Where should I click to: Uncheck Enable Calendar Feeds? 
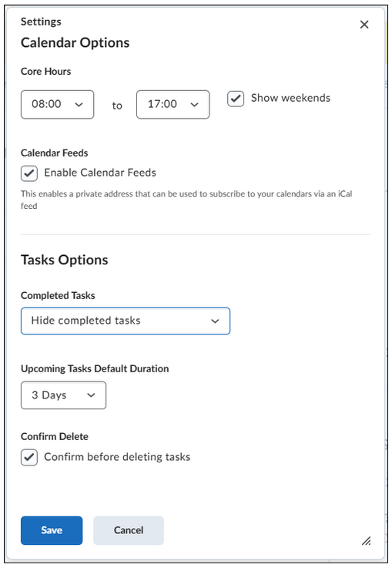(x=29, y=173)
